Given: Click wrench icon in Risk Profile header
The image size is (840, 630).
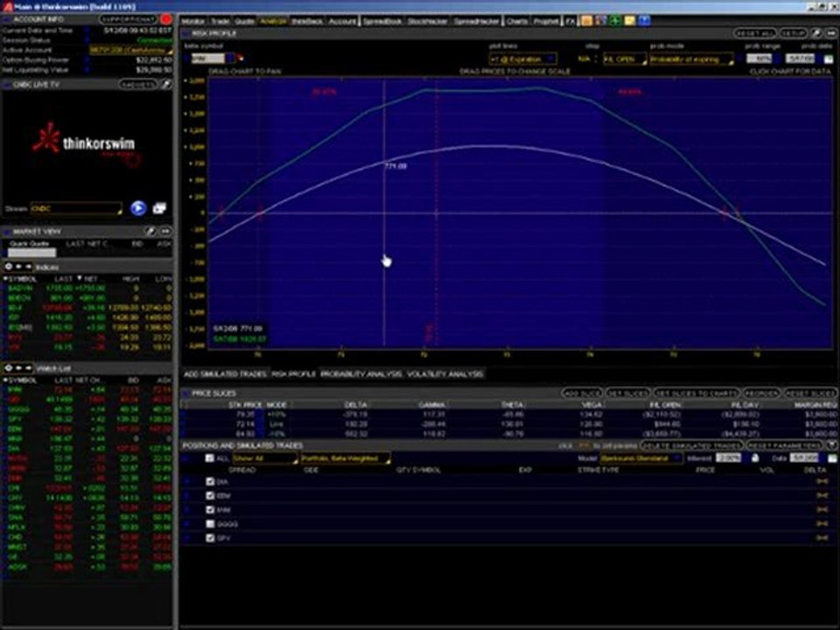Looking at the screenshot, I should 815,33.
